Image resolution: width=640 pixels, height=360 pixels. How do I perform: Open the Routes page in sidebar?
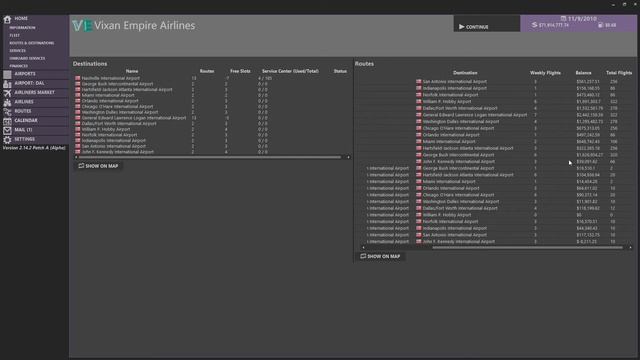(22, 111)
